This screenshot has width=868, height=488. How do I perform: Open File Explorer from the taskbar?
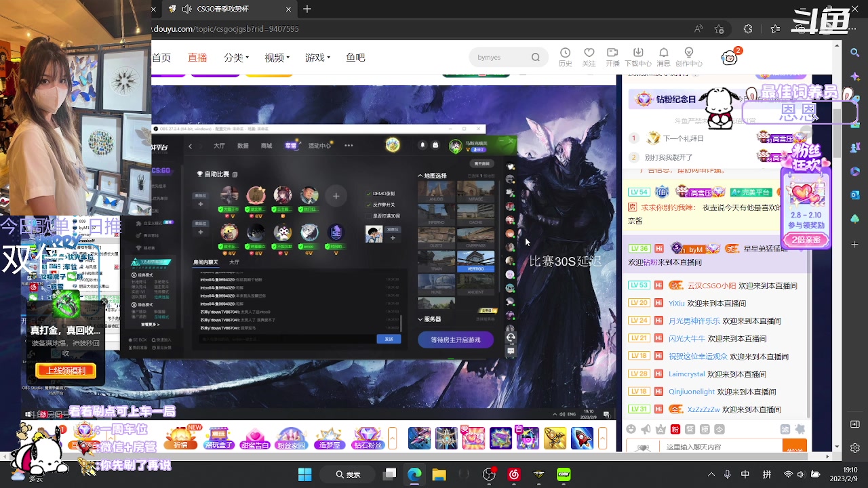click(439, 474)
